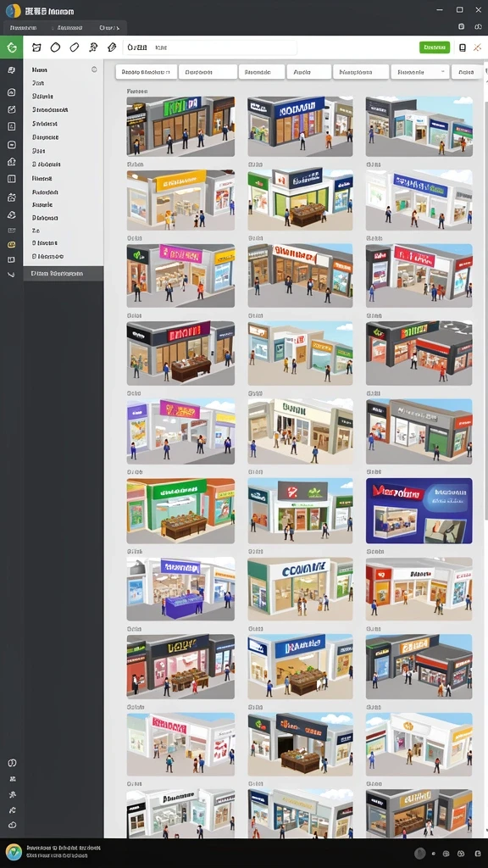Open the first wide filter box above thumbnails
488x868 pixels.
pyautogui.click(x=146, y=72)
